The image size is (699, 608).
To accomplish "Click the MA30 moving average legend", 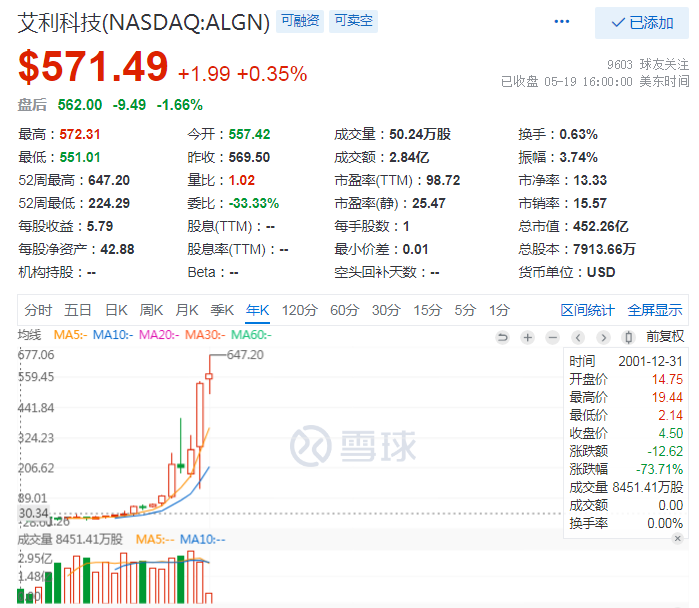I will tap(205, 335).
